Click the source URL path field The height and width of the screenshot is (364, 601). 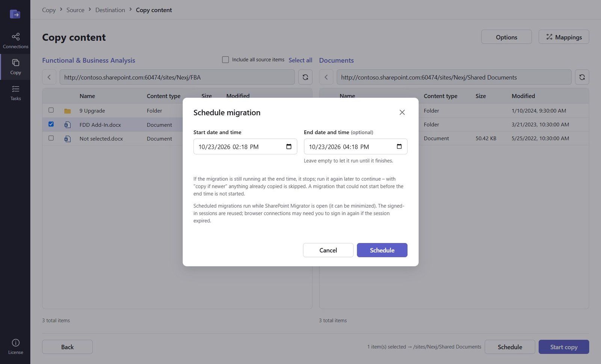177,77
